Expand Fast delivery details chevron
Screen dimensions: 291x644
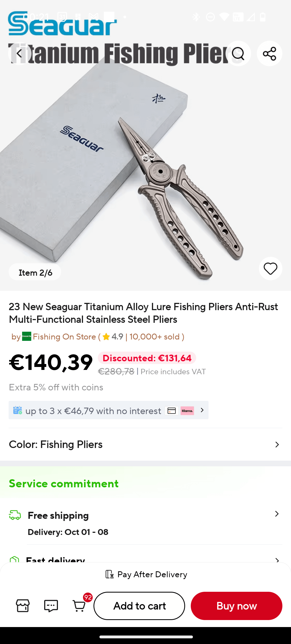(277, 559)
